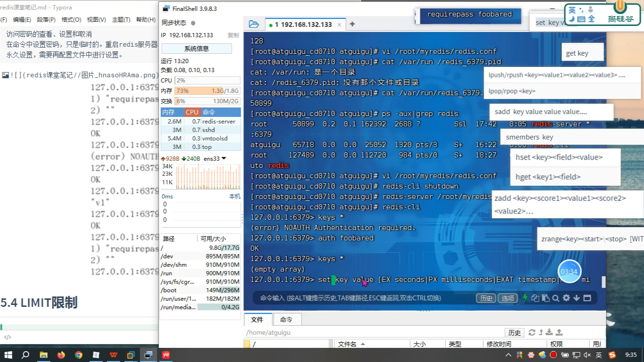Click the fullscreen window icon in command bar

click(x=587, y=298)
